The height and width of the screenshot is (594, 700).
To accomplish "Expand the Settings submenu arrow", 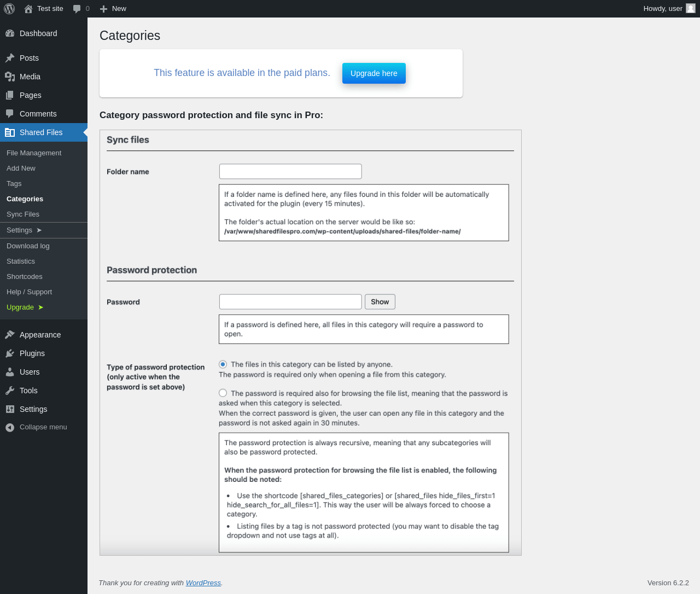I will coord(39,230).
